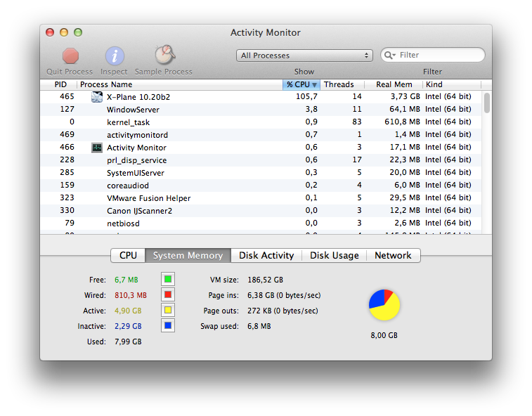Viewport: 532px width, 416px height.
Task: Click the magnifying glass in Filter field
Action: 389,55
